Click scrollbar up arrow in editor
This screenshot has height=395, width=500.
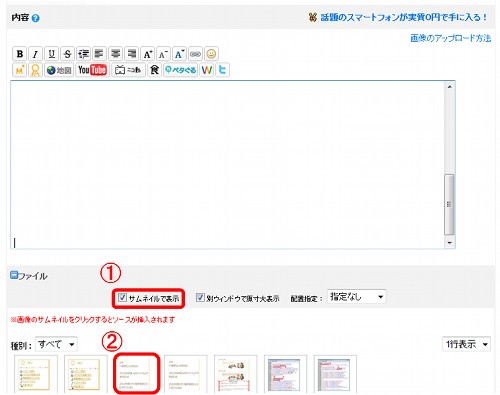click(x=450, y=87)
